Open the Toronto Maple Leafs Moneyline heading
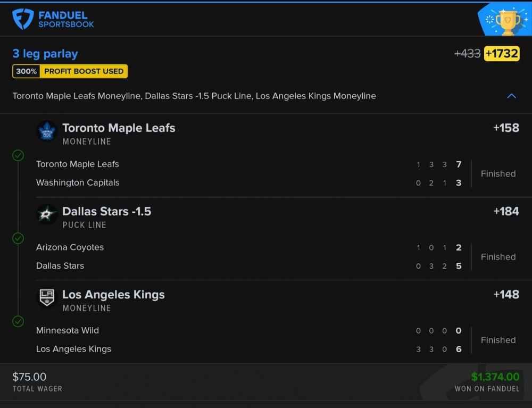 [x=119, y=128]
